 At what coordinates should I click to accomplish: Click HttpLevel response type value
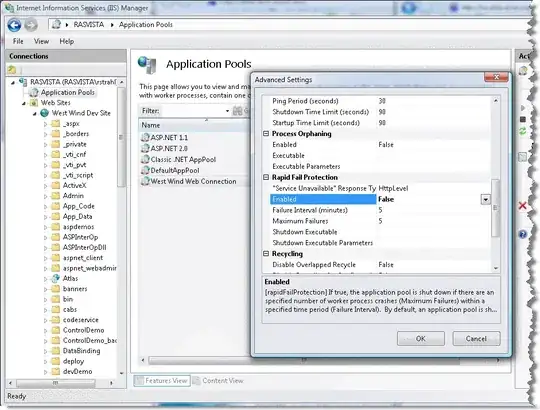[393, 188]
